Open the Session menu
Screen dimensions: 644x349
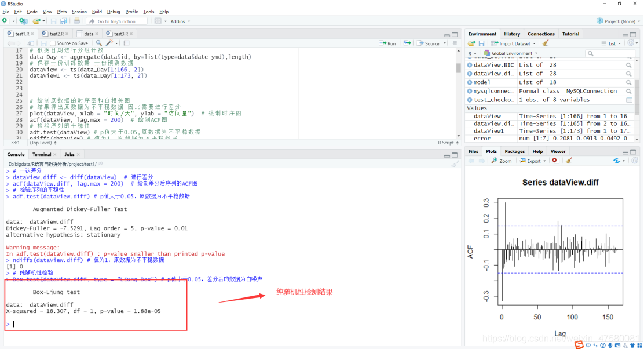point(79,12)
